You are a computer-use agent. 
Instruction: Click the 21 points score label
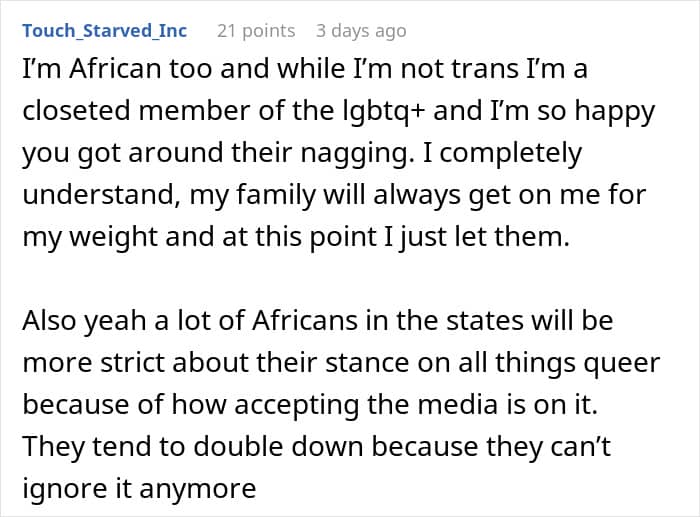pos(256,31)
